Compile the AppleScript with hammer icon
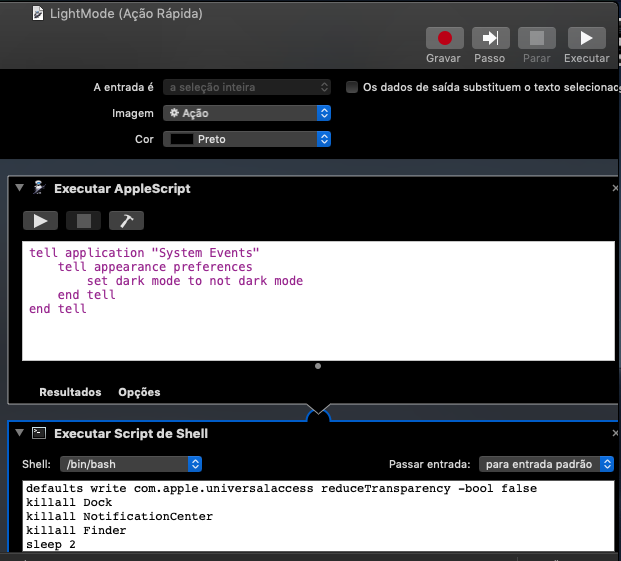Screen dimensions: 621x561 coord(126,220)
